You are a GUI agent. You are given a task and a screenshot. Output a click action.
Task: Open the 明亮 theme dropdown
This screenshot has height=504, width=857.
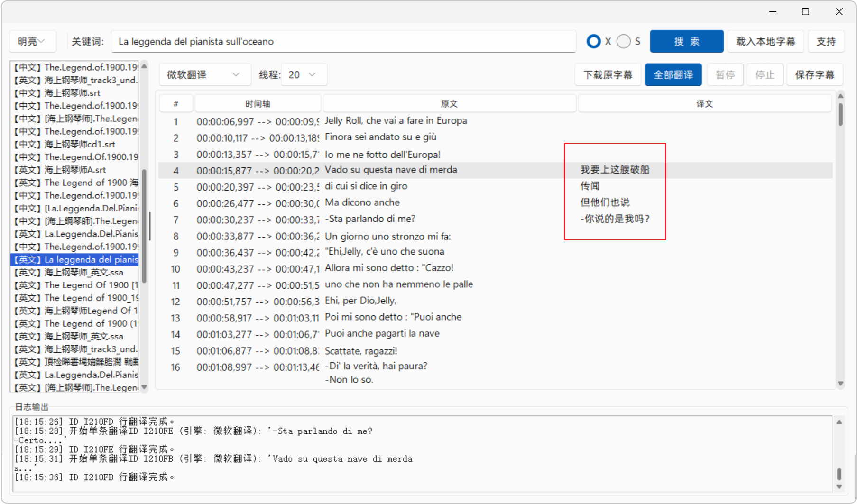point(32,42)
